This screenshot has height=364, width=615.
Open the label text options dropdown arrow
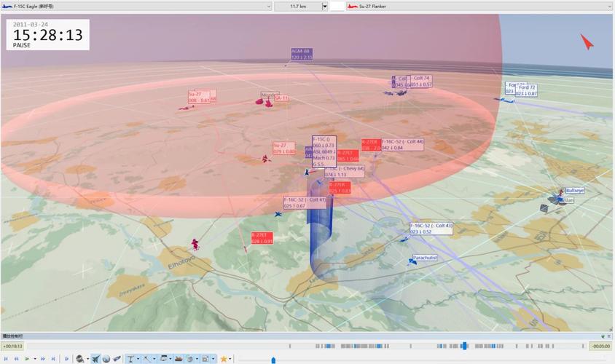click(x=139, y=359)
